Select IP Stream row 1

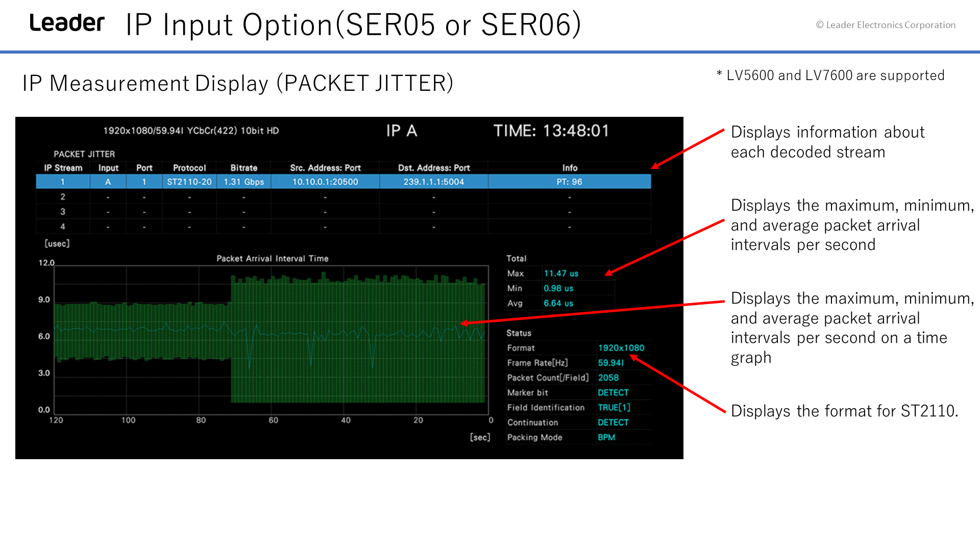344,182
